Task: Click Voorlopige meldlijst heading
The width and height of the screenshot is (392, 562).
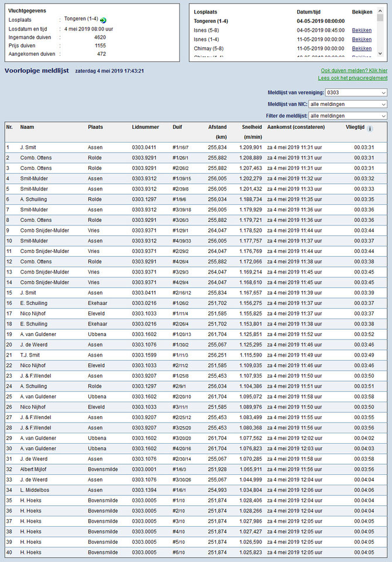Action: click(x=36, y=71)
